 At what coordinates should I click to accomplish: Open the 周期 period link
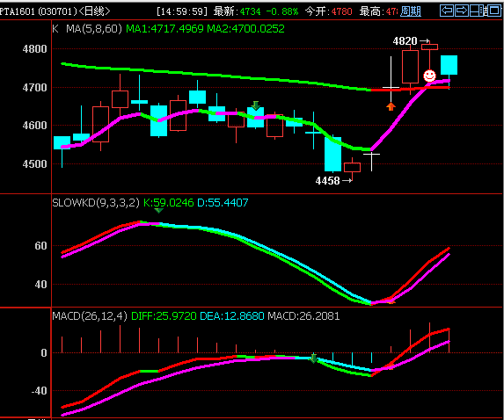[x=411, y=11]
